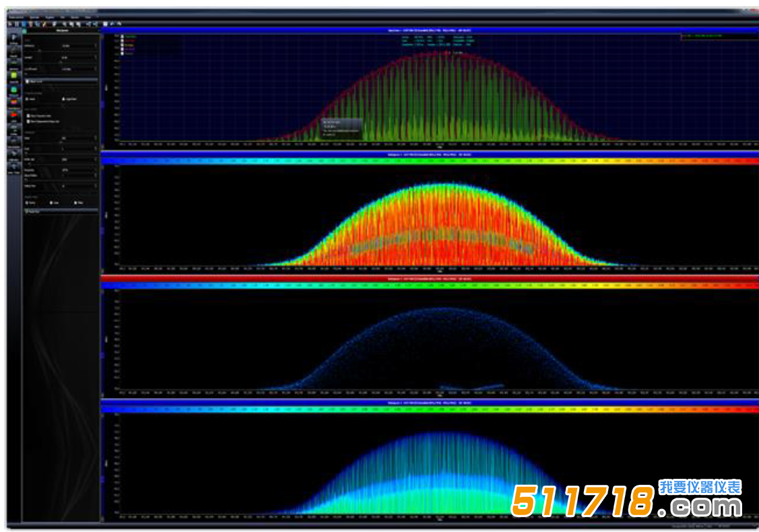This screenshot has width=759, height=532.
Task: Toggle the yellow trace checkbox in legend
Action: coord(122,44)
